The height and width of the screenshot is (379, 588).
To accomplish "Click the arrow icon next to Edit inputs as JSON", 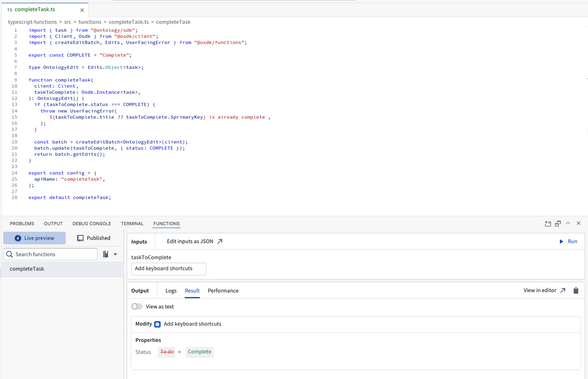I will click(220, 242).
